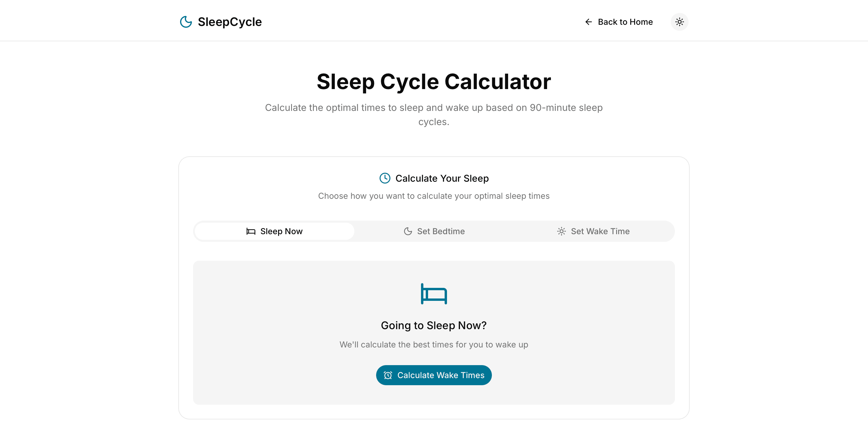
Task: Click the alarm clock icon on Calculate Wake Times
Action: click(388, 375)
